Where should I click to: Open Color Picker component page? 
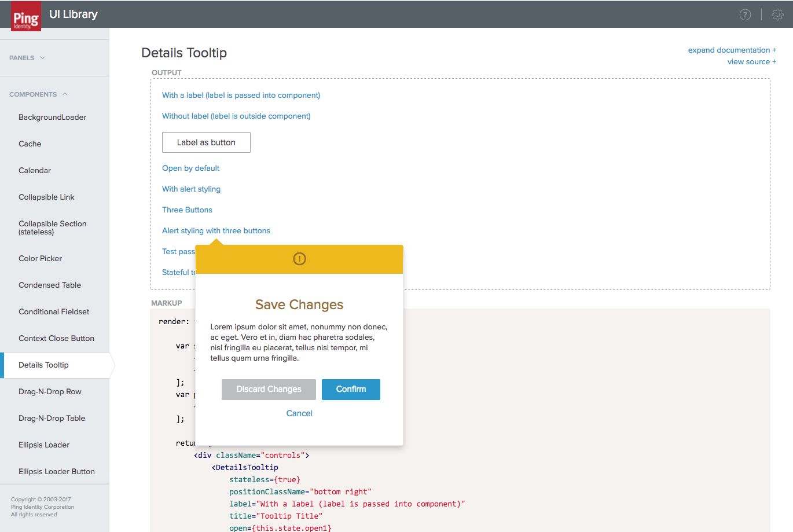pyautogui.click(x=40, y=259)
